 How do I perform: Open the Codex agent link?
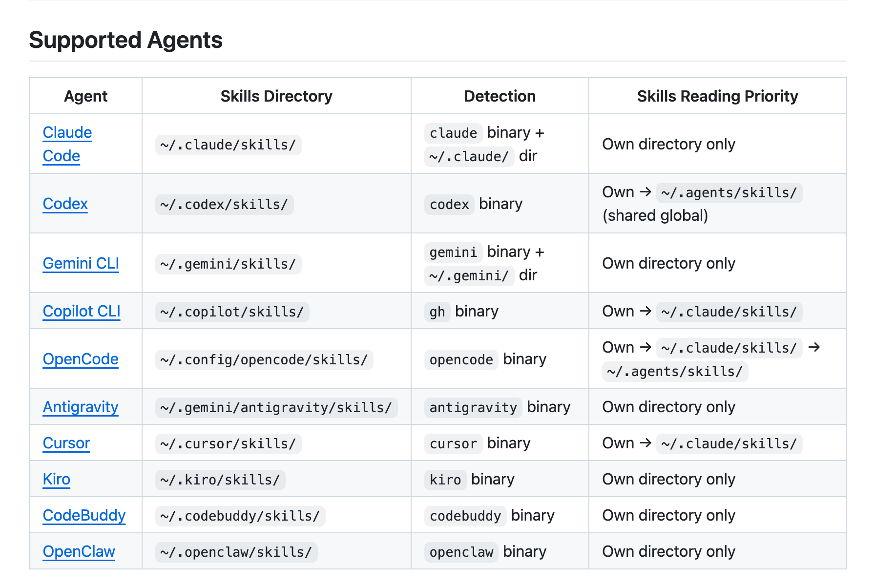coord(65,204)
